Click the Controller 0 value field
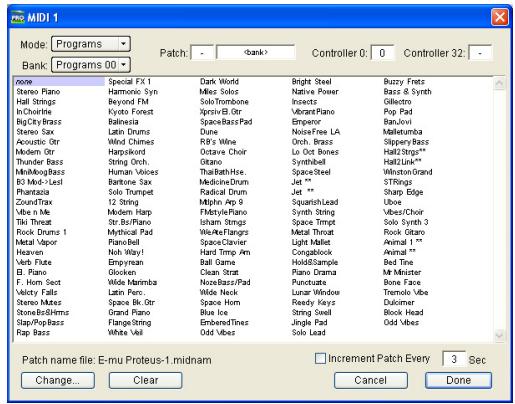Viewport: 515px width, 404px height. pyautogui.click(x=382, y=53)
